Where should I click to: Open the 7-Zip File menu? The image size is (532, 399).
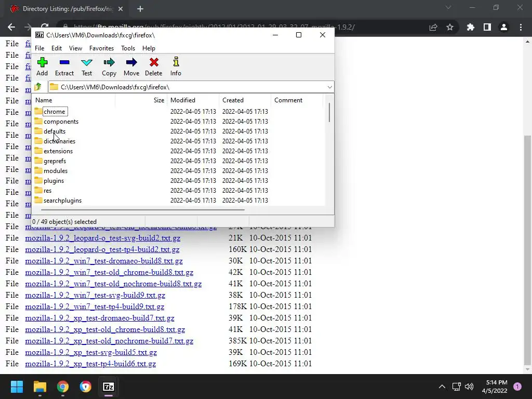point(39,48)
